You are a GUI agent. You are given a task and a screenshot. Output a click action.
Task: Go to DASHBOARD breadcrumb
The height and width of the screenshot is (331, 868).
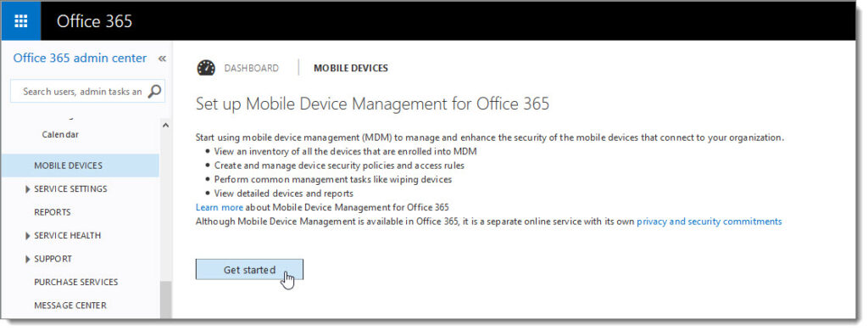point(251,68)
